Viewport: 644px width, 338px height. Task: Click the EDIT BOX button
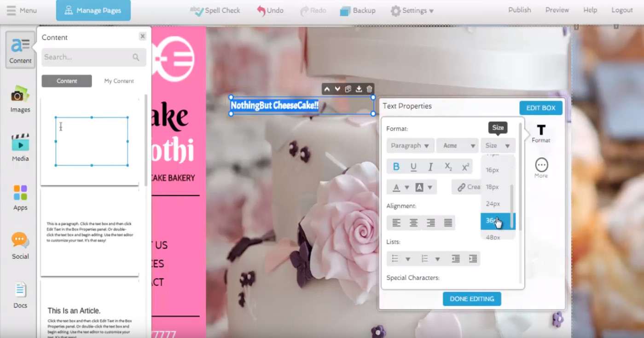(x=541, y=108)
